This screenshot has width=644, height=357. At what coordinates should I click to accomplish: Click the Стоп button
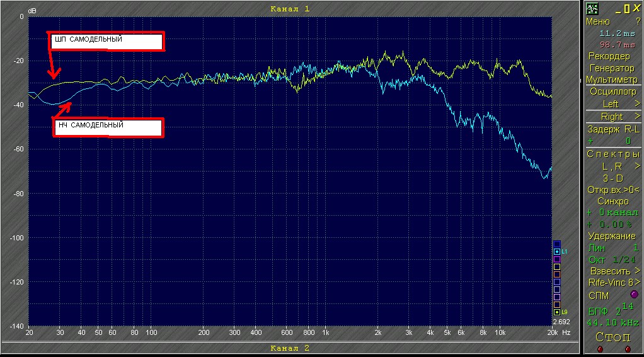tap(612, 337)
